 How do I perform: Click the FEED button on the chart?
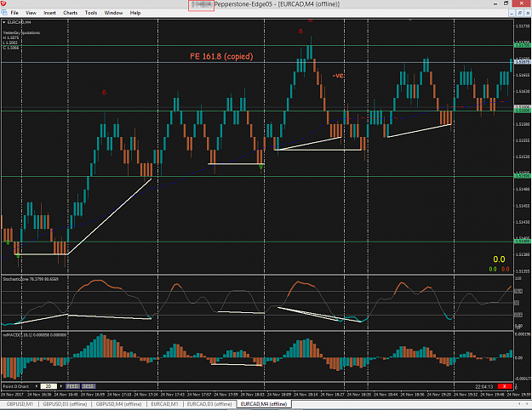pyautogui.click(x=72, y=386)
